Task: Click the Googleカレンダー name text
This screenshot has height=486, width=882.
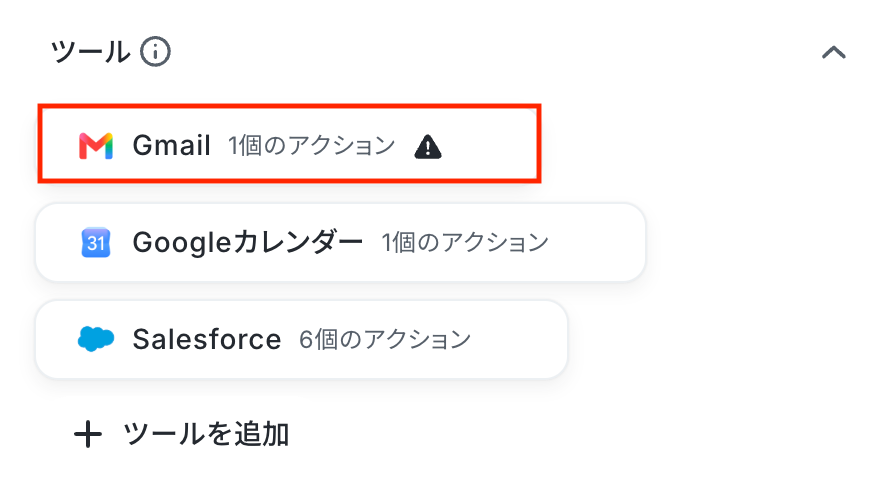Action: tap(248, 242)
